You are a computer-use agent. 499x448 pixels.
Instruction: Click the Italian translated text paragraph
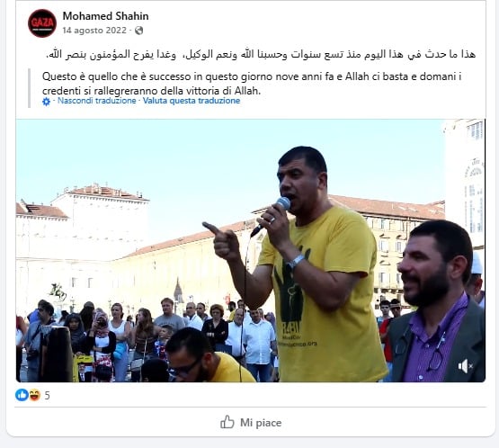pos(252,84)
